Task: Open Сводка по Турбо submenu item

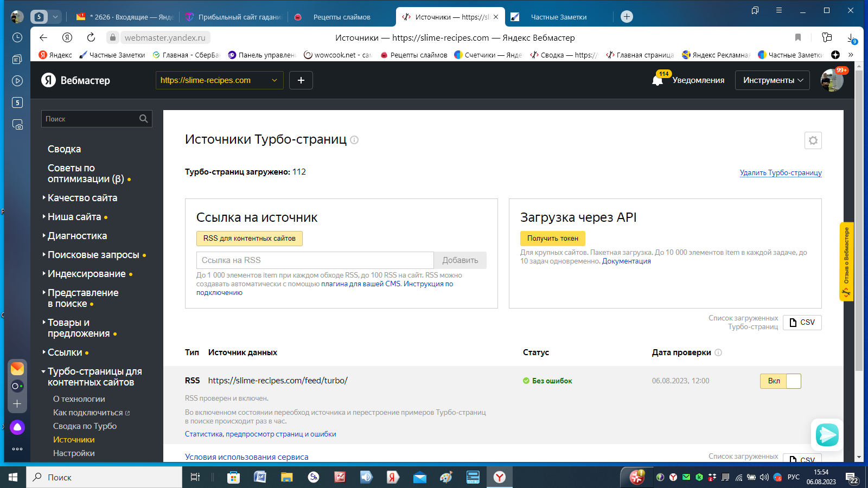Action: (x=85, y=426)
